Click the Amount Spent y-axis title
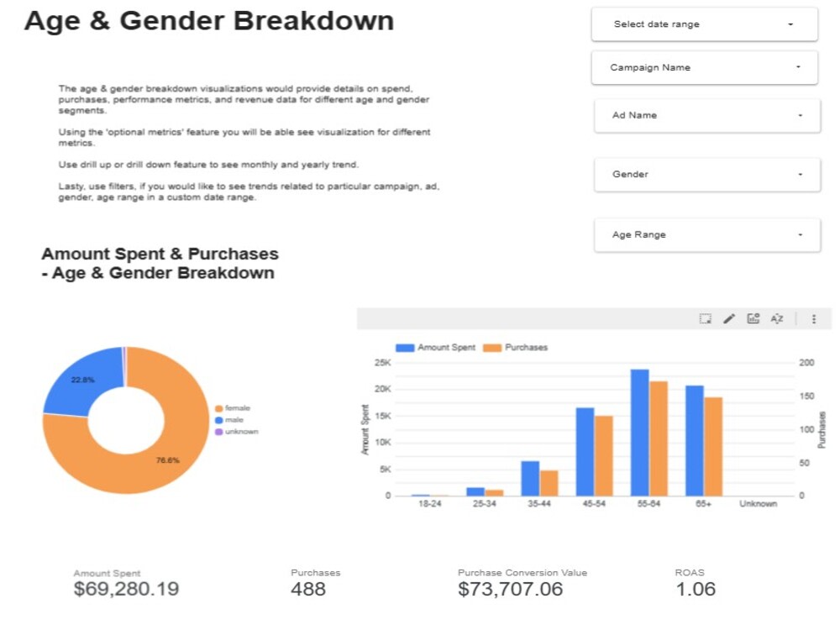This screenshot has height=630, width=840. click(x=365, y=429)
